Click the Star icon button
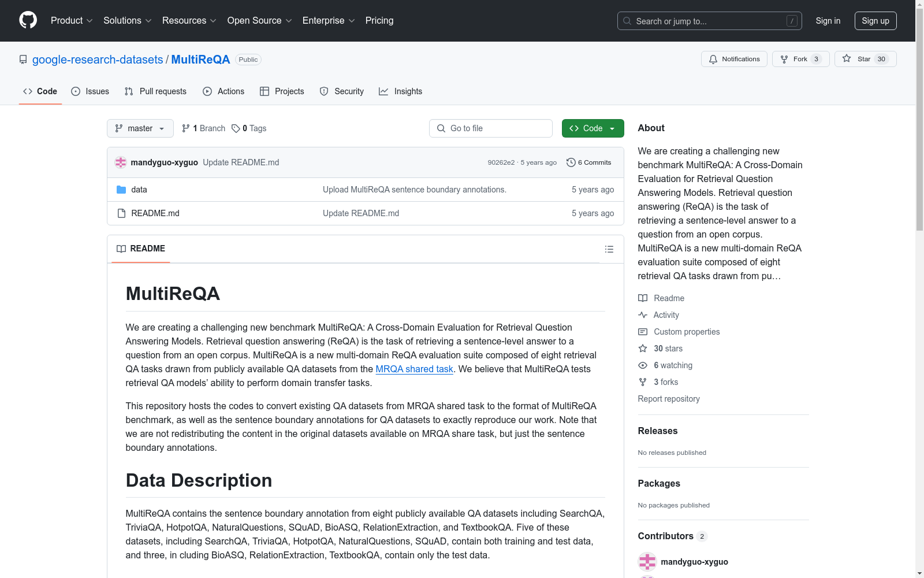Image resolution: width=924 pixels, height=578 pixels. [847, 59]
